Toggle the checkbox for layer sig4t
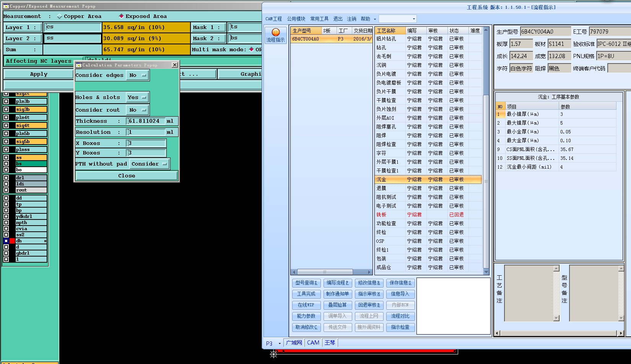631x364 pixels. coord(6,125)
